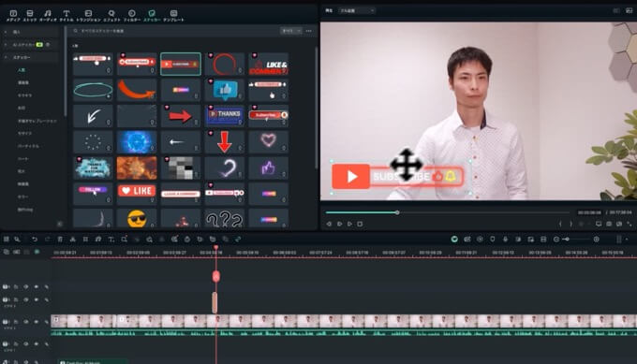Click the sticker search field
The height and width of the screenshot is (364, 637).
pyautogui.click(x=174, y=31)
